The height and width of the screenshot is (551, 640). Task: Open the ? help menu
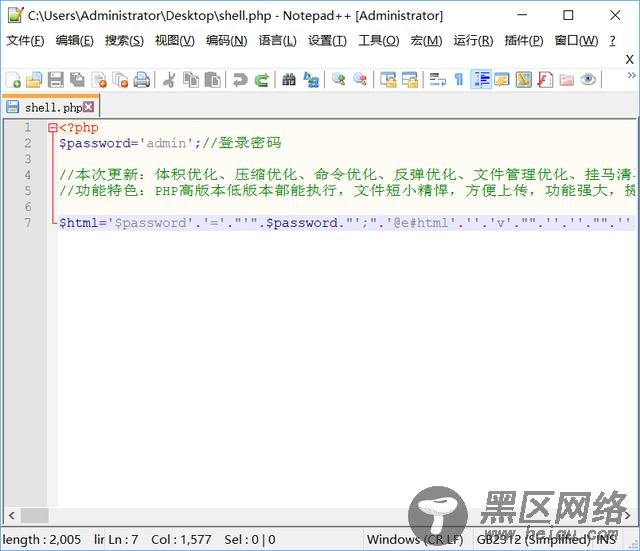[x=612, y=40]
